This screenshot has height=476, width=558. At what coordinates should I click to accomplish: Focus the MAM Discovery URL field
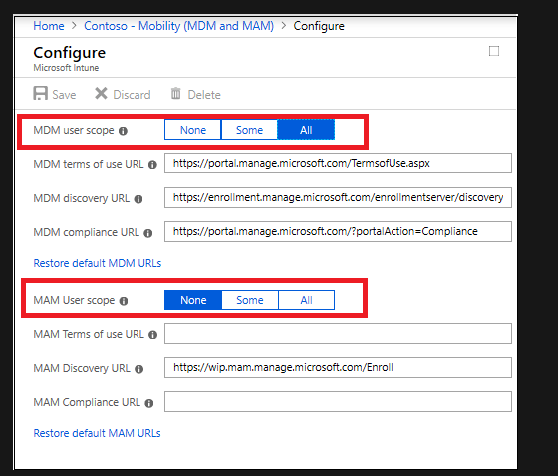point(338,367)
